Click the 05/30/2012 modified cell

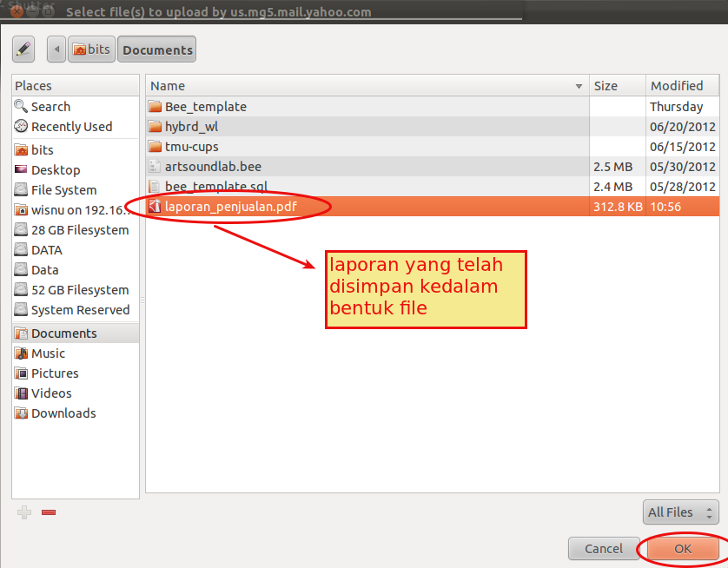[x=683, y=167]
